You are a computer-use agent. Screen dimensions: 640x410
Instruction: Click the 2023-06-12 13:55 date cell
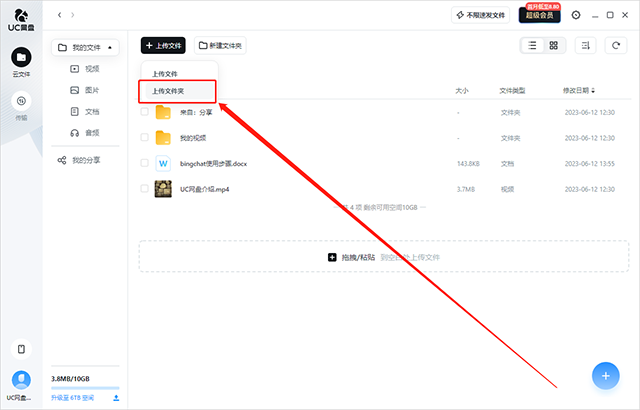click(589, 164)
